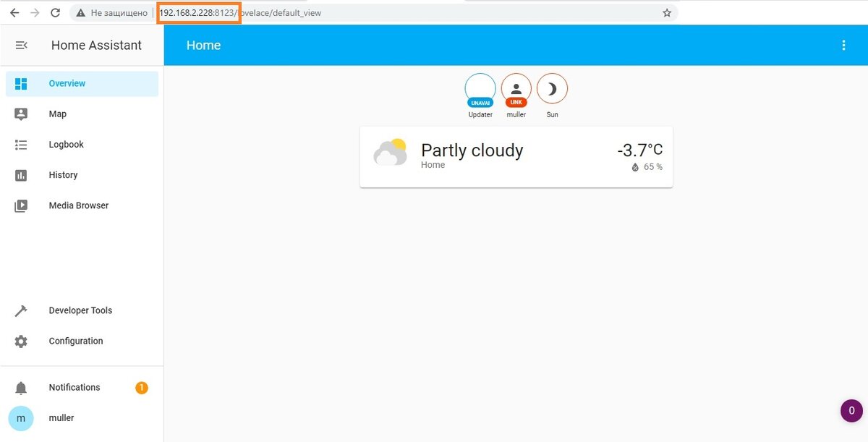Viewport: 868px width, 442px height.
Task: Go forward in the browser
Action: [x=35, y=13]
